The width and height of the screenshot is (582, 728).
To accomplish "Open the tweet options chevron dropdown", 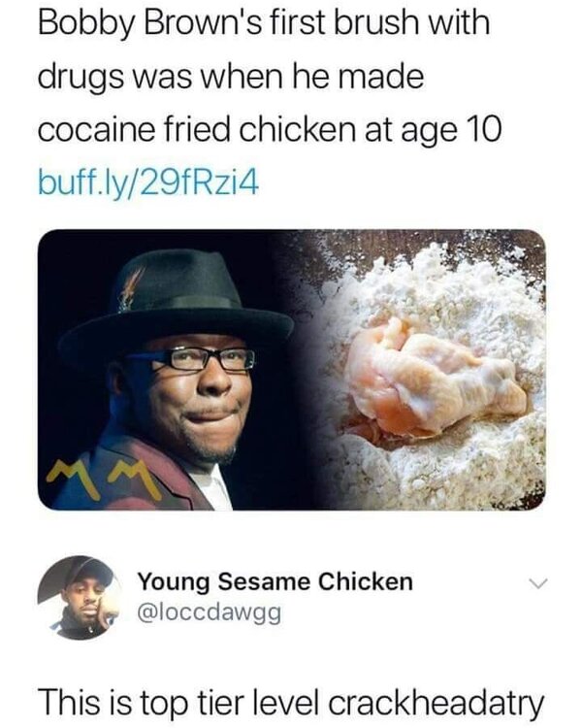I will (537, 583).
